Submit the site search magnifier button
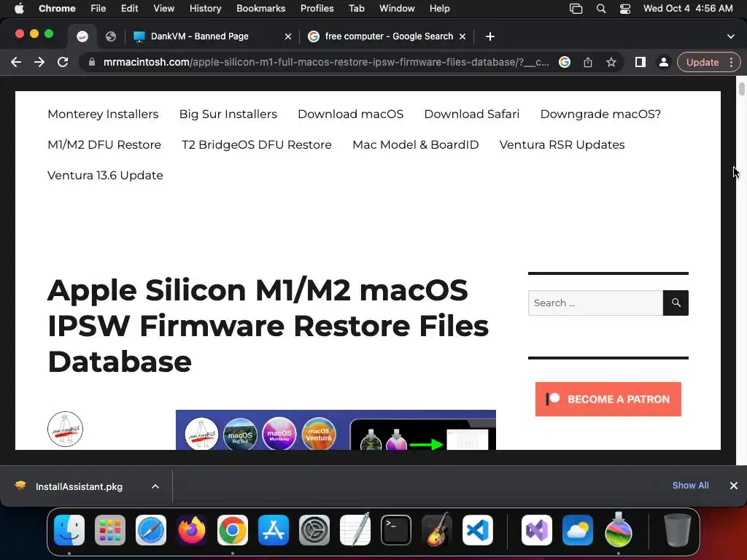This screenshot has height=560, width=747. point(676,303)
